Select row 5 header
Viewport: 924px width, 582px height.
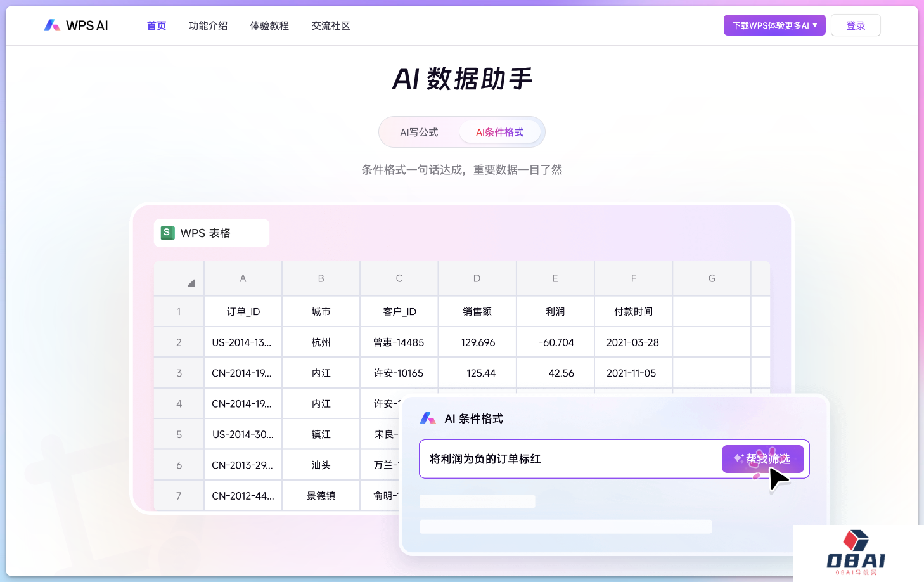(x=179, y=434)
